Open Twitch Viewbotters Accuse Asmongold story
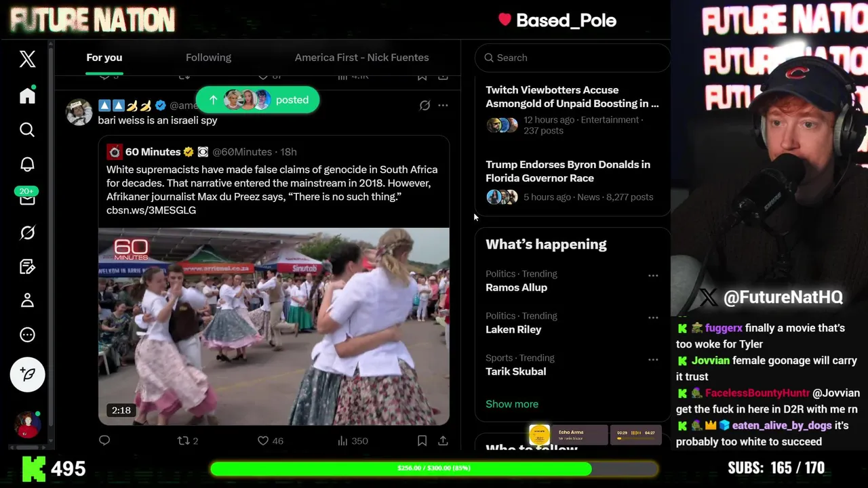 coord(572,110)
